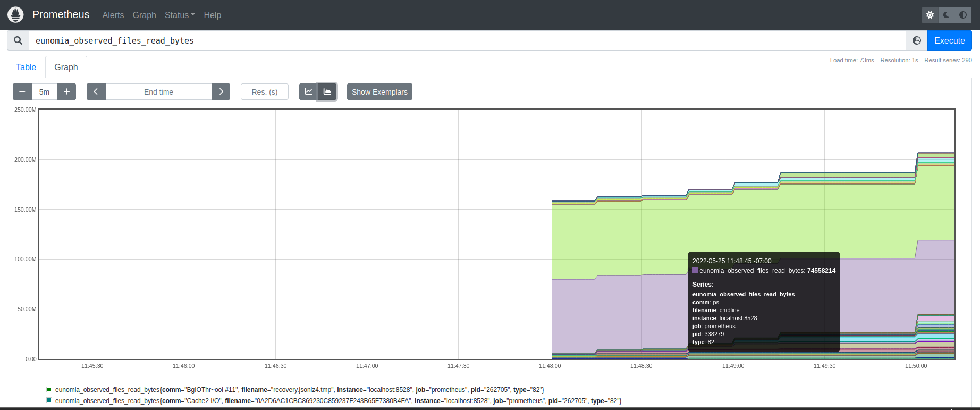980x410 pixels.
Task: Click the 11:48:00 x-axis label
Action: 550,366
